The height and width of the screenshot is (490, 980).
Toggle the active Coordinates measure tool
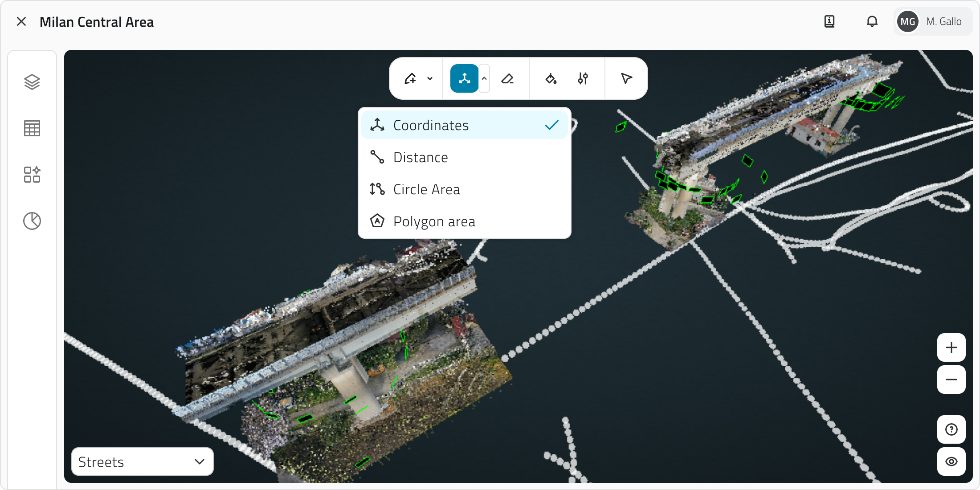pyautogui.click(x=464, y=79)
